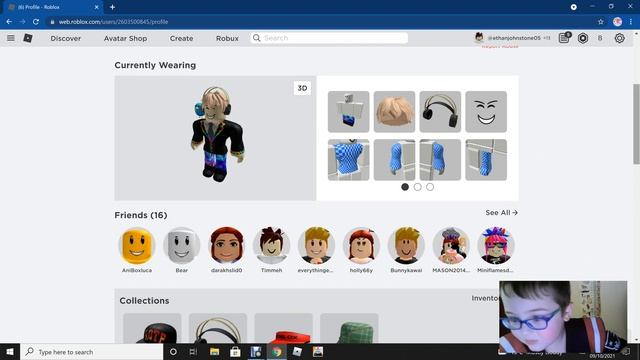This screenshot has height=360, width=640.
Task: Click the blue checkered torso item
Action: [x=349, y=160]
